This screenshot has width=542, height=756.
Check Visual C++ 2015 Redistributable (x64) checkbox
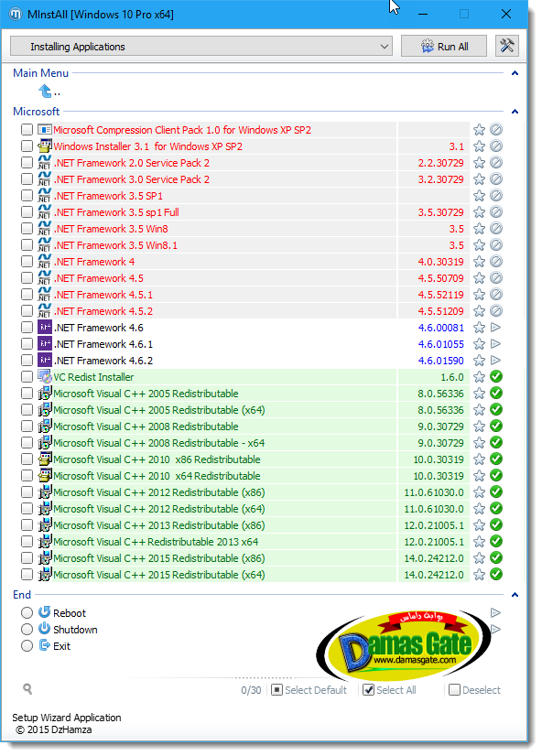click(x=27, y=575)
